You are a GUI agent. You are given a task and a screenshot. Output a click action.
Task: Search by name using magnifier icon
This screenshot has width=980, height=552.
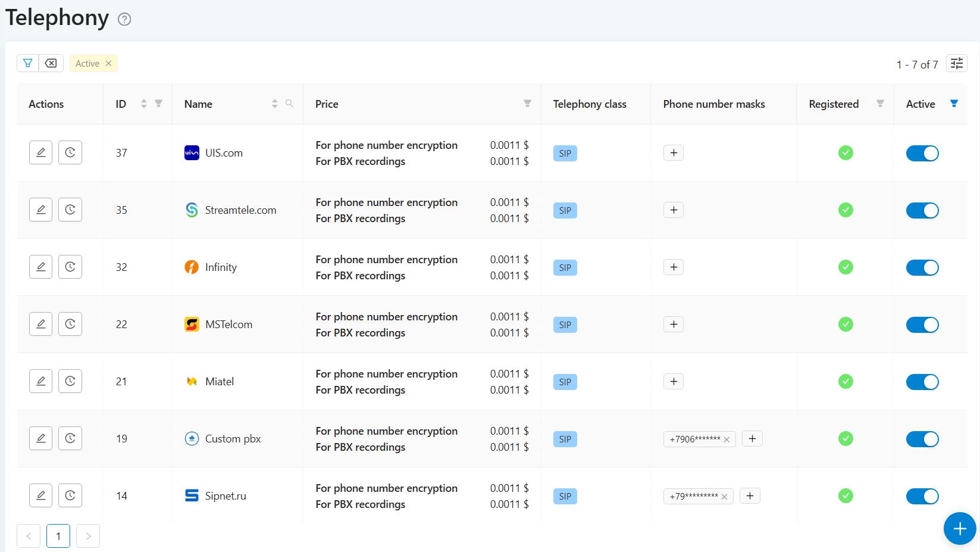pos(289,104)
